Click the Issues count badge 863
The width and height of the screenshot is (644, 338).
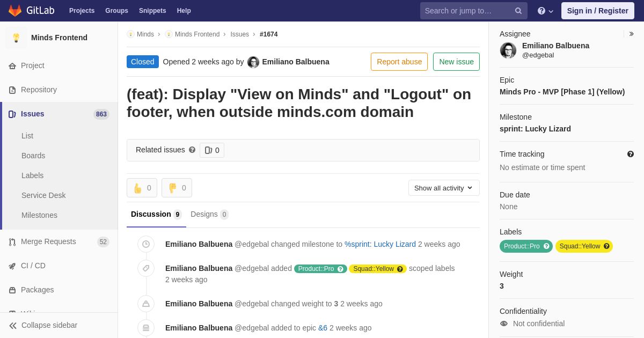pyautogui.click(x=101, y=114)
